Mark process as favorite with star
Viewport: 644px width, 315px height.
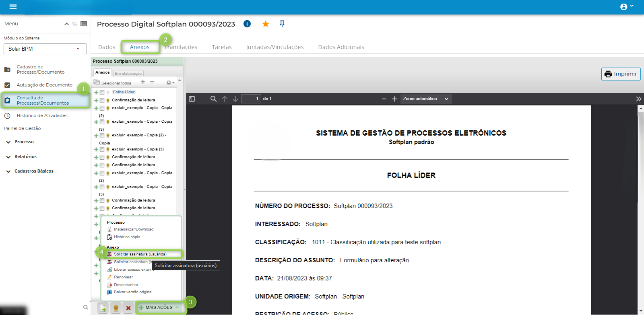click(266, 24)
